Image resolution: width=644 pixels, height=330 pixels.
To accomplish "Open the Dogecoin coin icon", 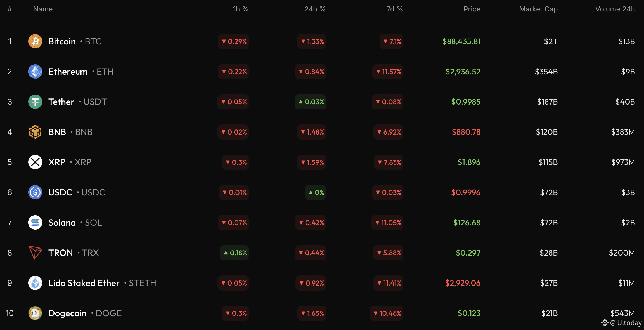I will tap(35, 313).
